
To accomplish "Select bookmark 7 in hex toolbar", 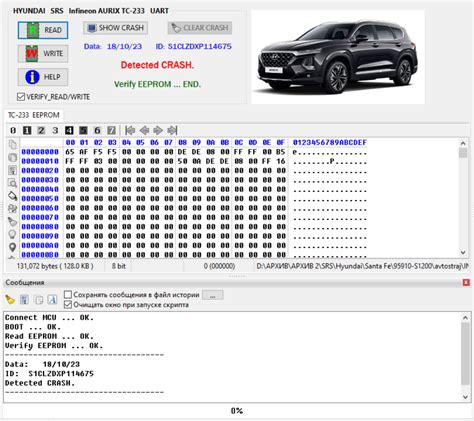I will pyautogui.click(x=111, y=130).
